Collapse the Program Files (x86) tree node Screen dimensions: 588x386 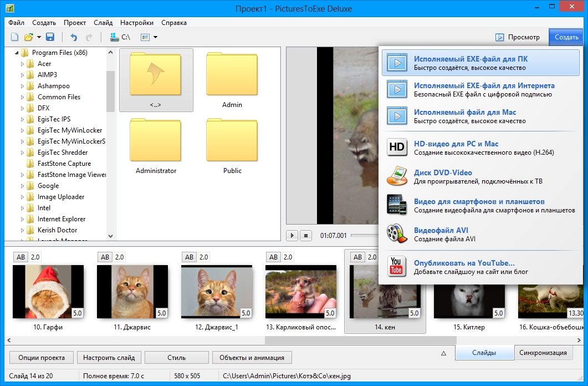17,53
